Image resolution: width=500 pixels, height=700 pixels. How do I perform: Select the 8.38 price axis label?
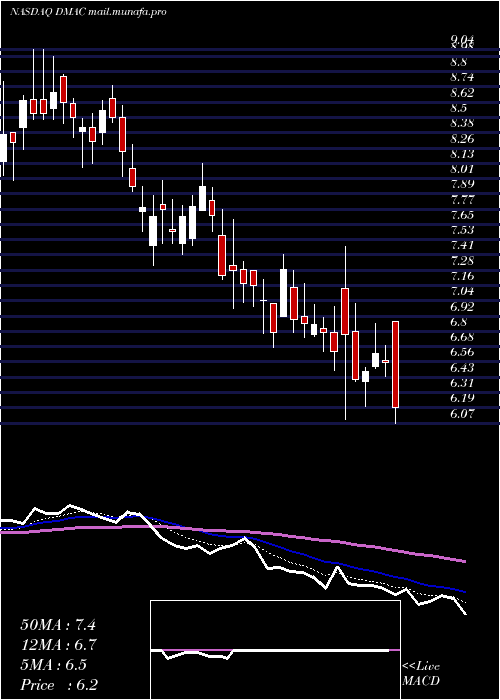click(462, 123)
